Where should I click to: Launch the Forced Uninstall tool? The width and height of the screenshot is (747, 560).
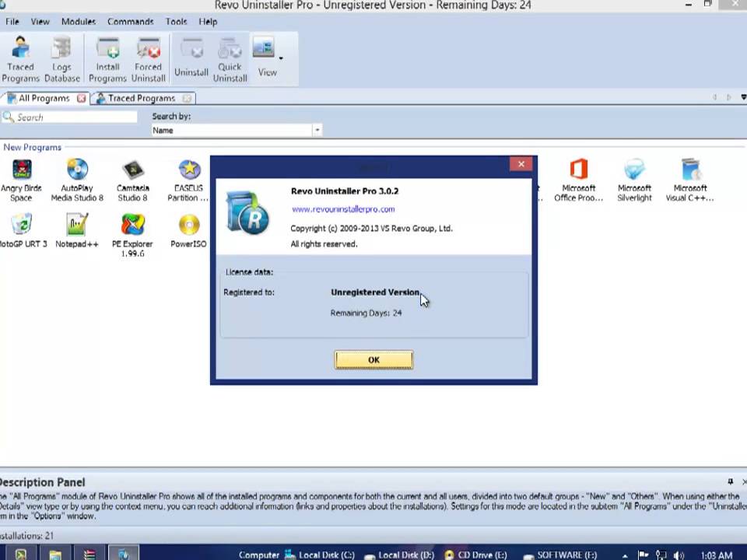click(148, 60)
